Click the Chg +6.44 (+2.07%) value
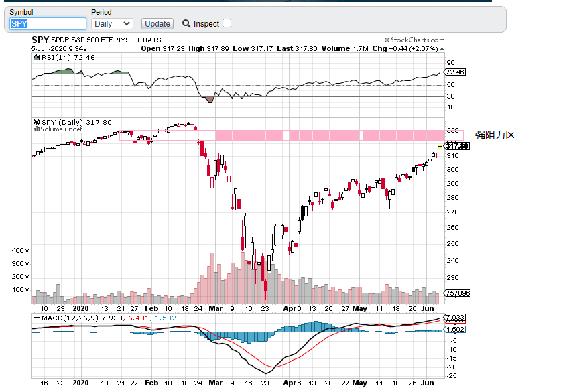This screenshot has height=392, width=569. coord(405,49)
